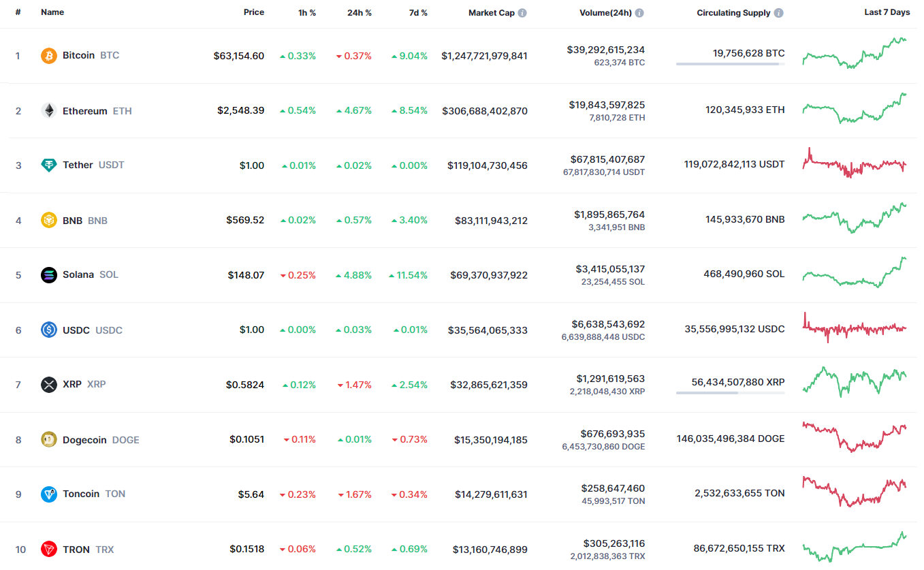Click the Dogecoin logo icon
The width and height of the screenshot is (924, 570).
pyautogui.click(x=48, y=440)
